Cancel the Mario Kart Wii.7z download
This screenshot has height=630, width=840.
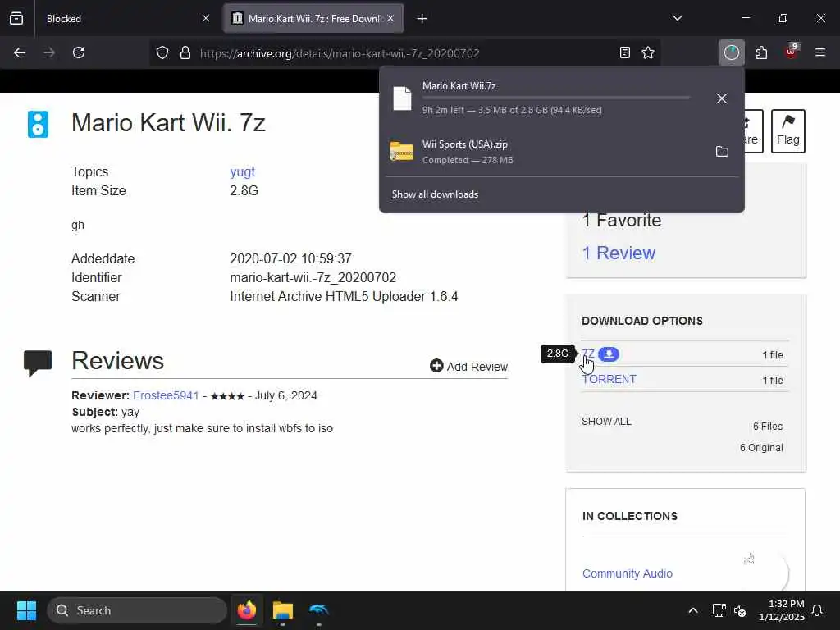tap(722, 98)
